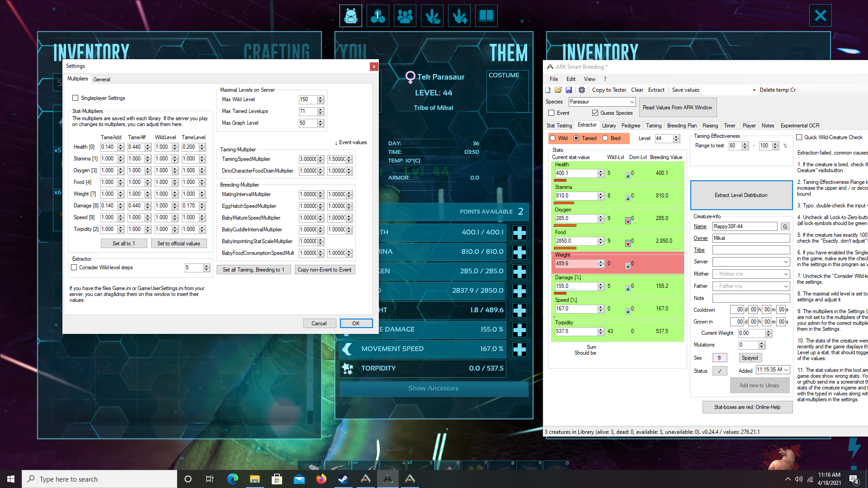The image size is (868, 488).
Task: Open the Server dropdown in Creature-info
Action: point(786,262)
